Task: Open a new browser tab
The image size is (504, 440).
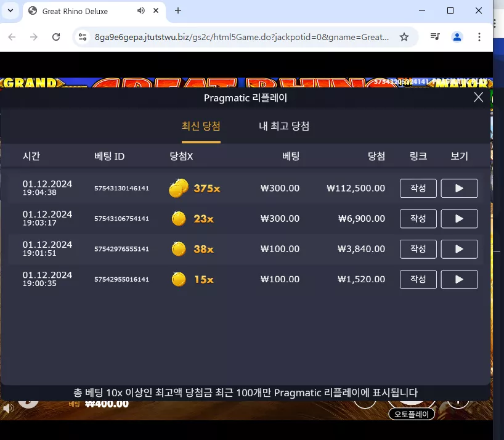Action: [177, 10]
